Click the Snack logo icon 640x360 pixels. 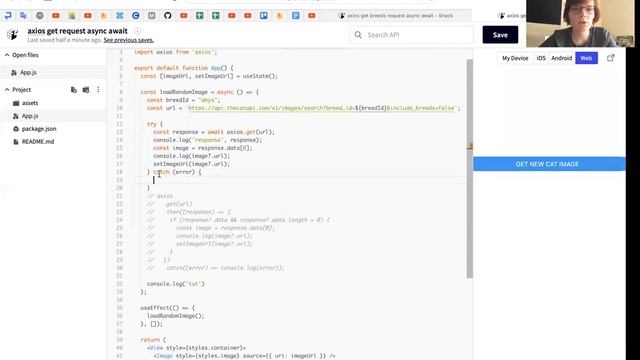[x=13, y=35]
